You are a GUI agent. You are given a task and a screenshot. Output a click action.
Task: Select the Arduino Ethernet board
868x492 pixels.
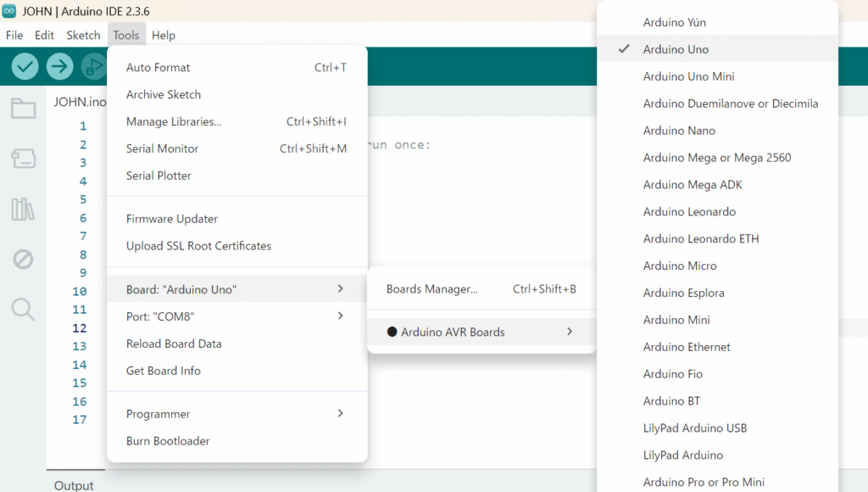[717, 347]
